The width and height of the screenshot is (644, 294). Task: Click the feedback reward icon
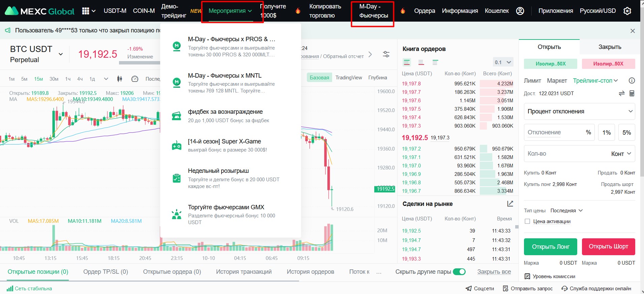click(x=177, y=116)
